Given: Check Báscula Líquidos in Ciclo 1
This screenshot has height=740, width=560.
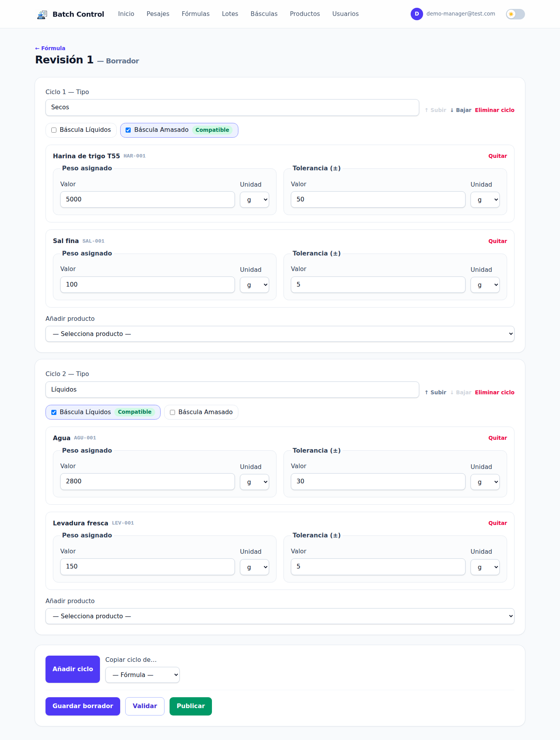Looking at the screenshot, I should coord(54,130).
